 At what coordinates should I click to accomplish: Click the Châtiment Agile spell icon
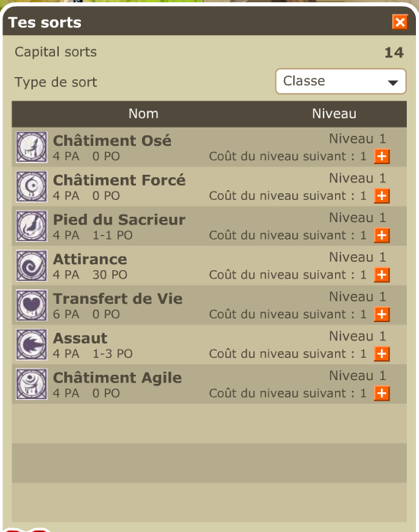point(31,384)
